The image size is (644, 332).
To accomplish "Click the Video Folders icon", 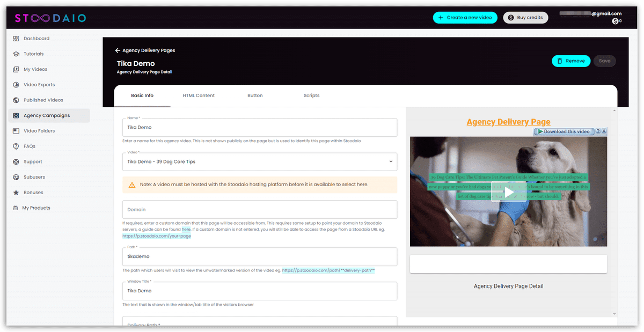I will pyautogui.click(x=16, y=131).
